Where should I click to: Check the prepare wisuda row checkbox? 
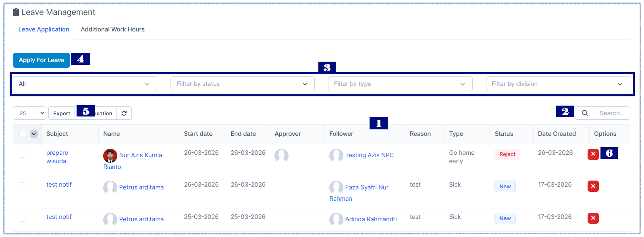[x=23, y=154]
